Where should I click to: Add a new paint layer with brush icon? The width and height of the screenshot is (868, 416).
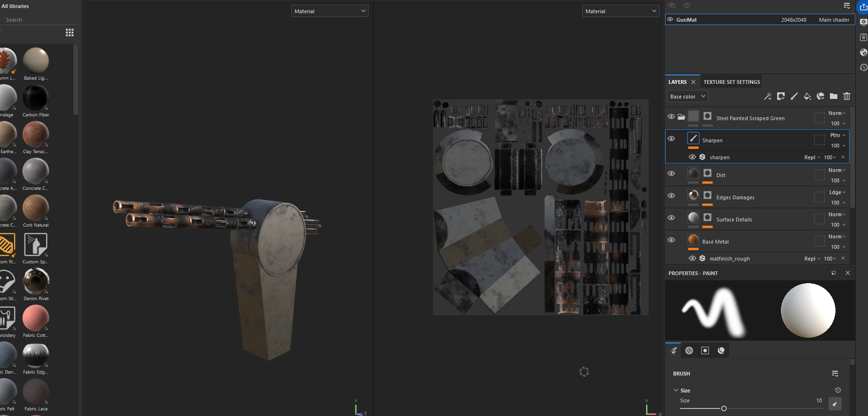[x=794, y=97]
